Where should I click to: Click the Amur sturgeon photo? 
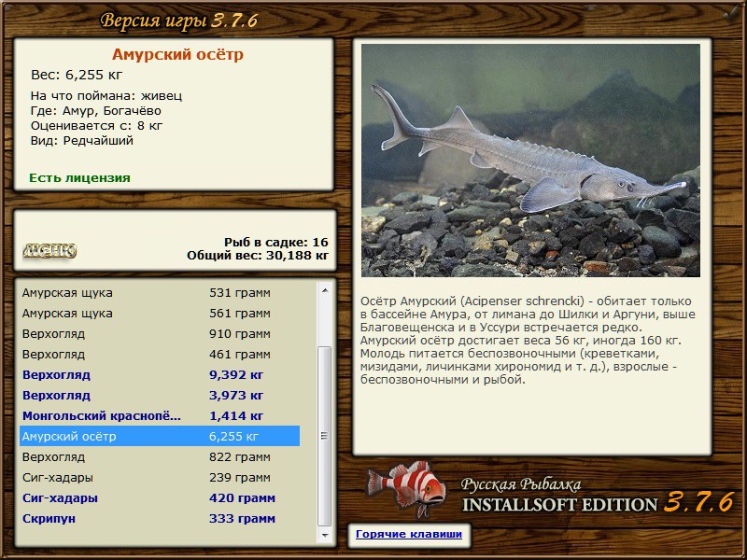(x=530, y=161)
